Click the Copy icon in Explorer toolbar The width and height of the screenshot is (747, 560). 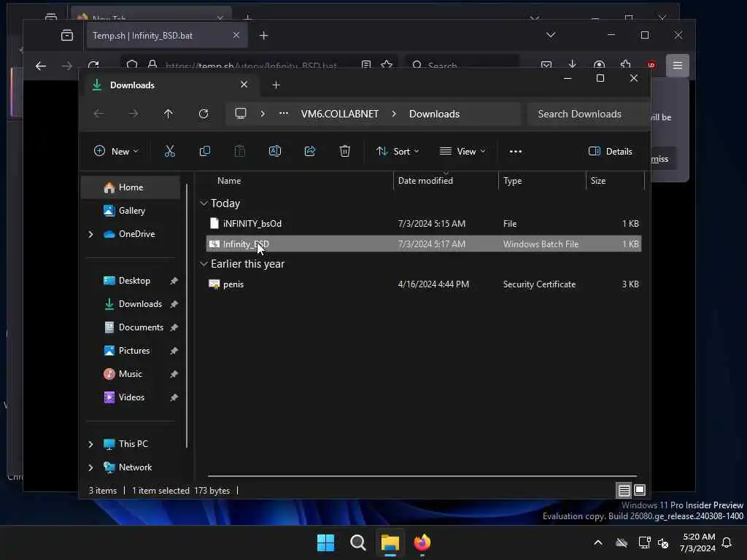pyautogui.click(x=205, y=152)
